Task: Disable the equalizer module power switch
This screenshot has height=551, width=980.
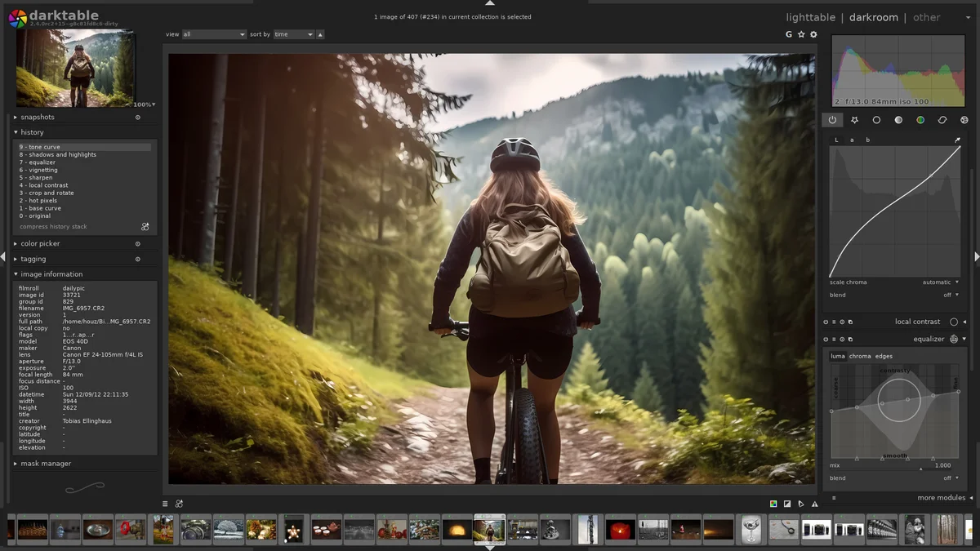Action: (x=826, y=339)
